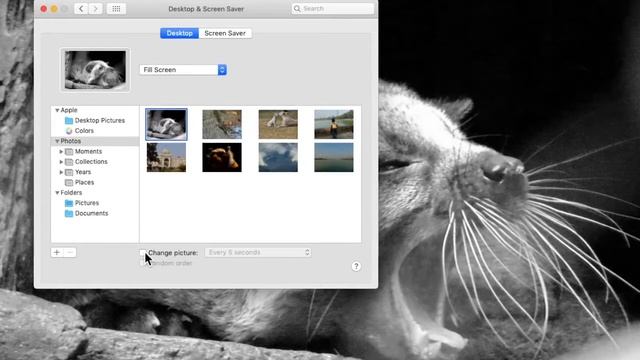Go forward with the right arrow button
Image resolution: width=640 pixels, height=360 pixels.
point(96,9)
